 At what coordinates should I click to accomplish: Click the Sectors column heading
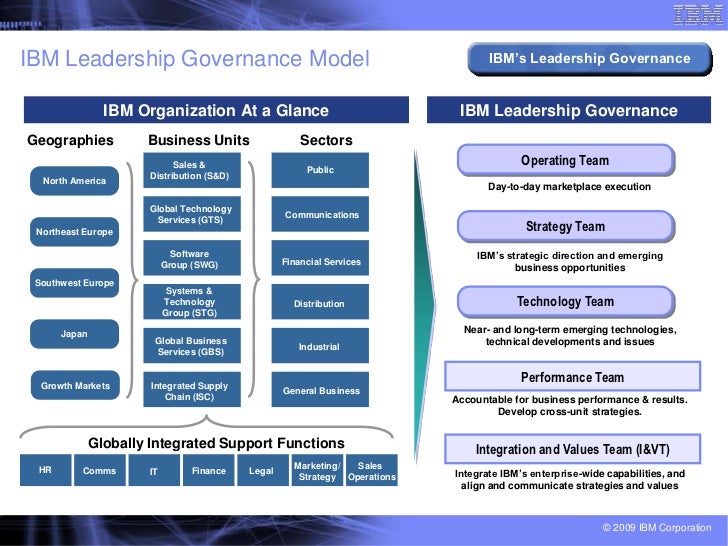point(326,140)
